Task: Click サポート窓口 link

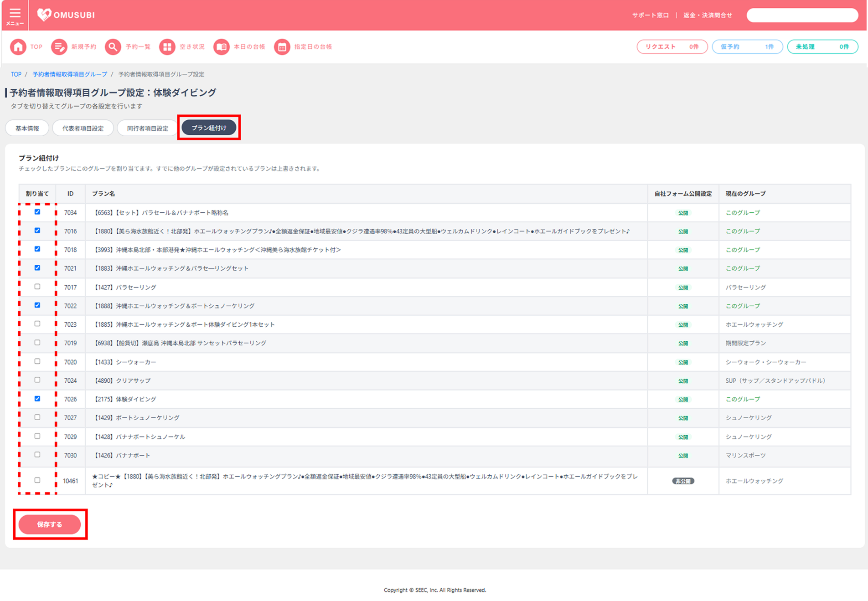Action: (x=650, y=15)
